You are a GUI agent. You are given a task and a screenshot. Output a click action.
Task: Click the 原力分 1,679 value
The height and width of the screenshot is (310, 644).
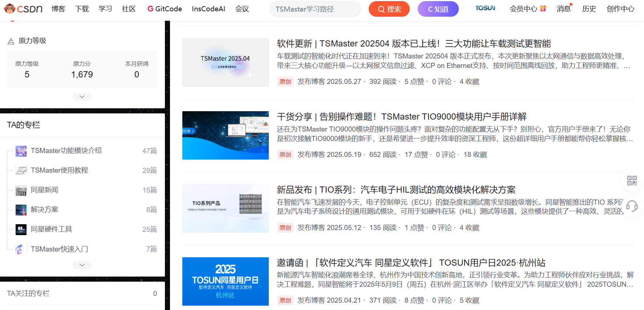pyautogui.click(x=82, y=75)
